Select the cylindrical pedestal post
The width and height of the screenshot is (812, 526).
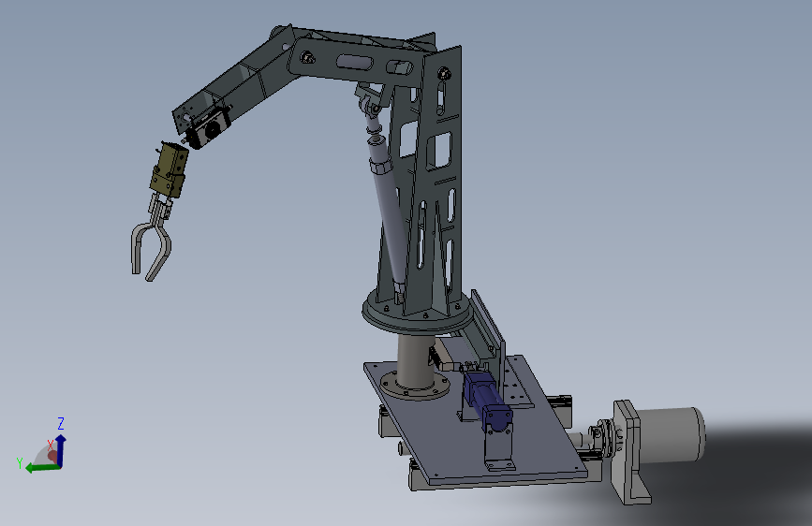pos(416,362)
